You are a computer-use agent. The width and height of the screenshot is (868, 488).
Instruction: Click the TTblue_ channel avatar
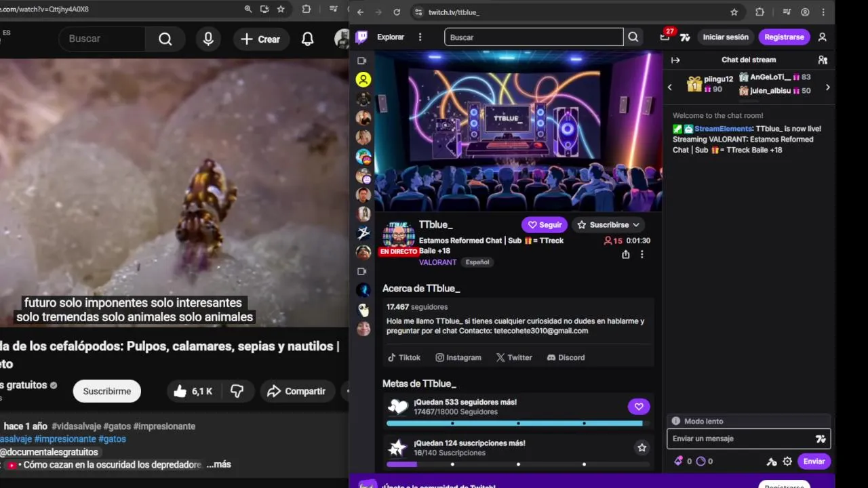[x=399, y=235]
